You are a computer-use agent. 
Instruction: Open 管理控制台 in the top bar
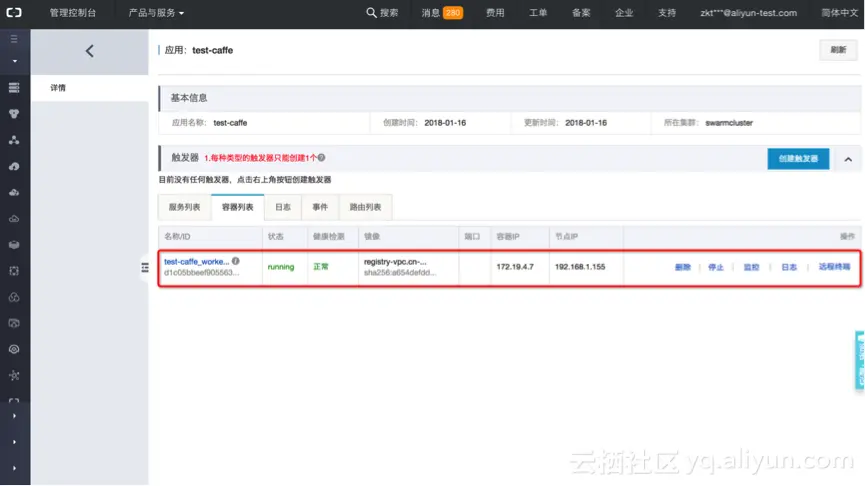[73, 13]
